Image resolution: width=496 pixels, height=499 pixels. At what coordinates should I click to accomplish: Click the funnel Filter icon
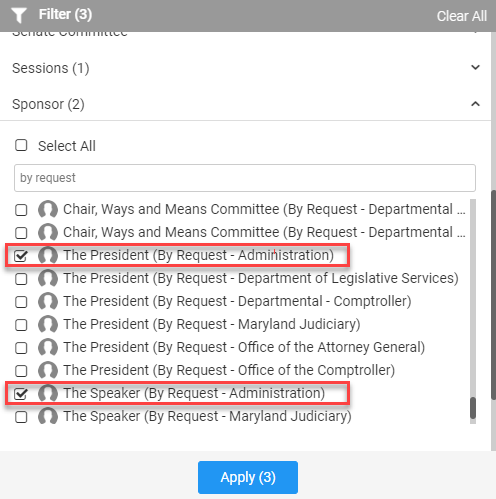tap(19, 15)
